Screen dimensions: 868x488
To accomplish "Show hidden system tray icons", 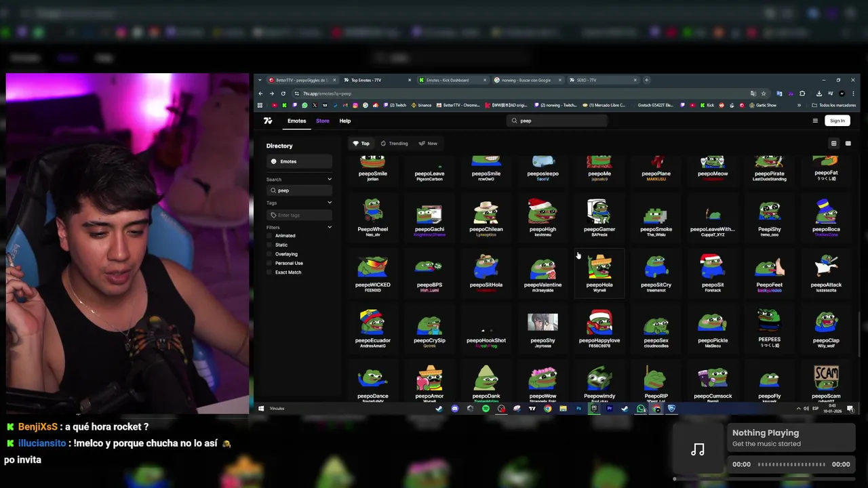I will (798, 408).
